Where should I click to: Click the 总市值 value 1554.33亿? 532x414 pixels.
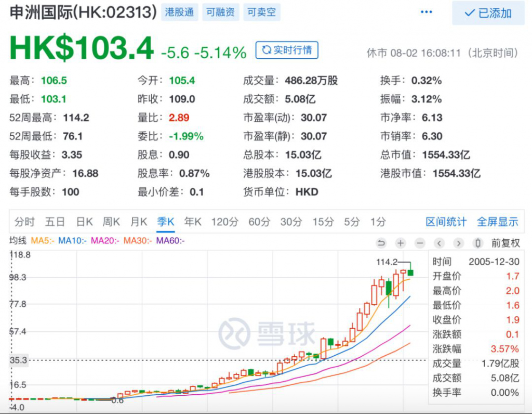446,155
